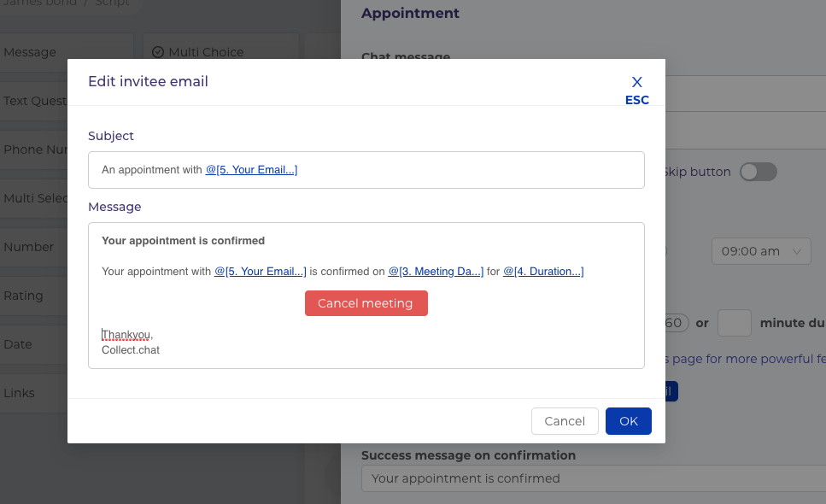Click the Your Email tag in message body
826x504 pixels.
[x=261, y=272]
